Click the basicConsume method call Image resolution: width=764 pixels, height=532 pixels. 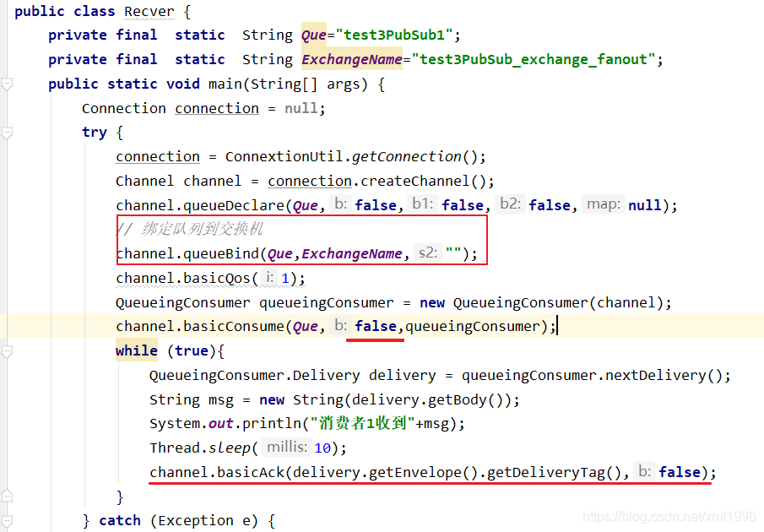click(x=234, y=327)
